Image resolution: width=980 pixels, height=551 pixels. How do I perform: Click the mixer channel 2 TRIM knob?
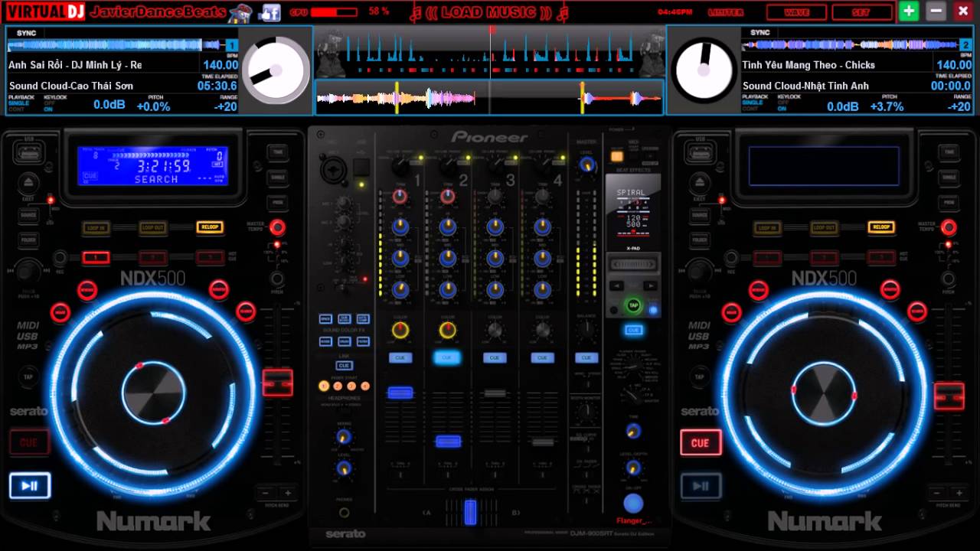(447, 197)
